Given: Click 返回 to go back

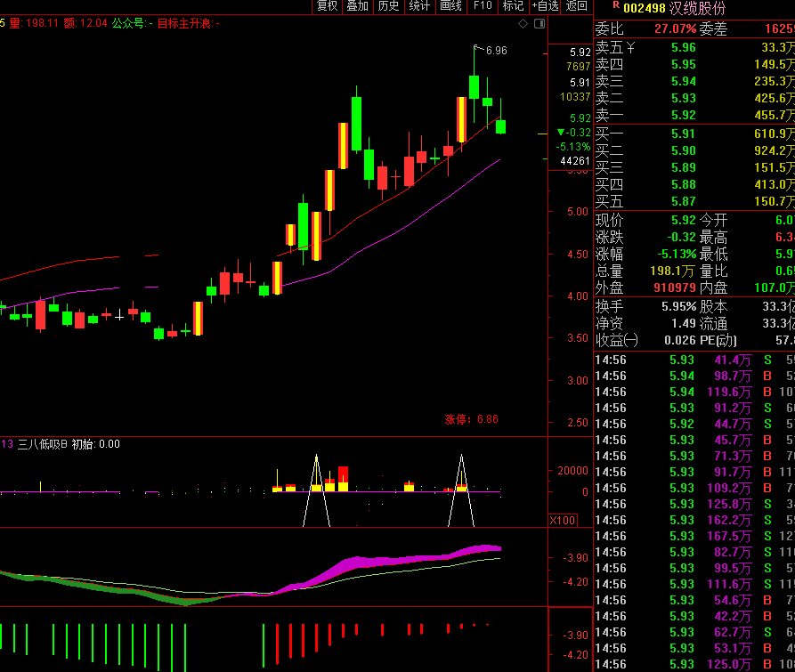Looking at the screenshot, I should 578,6.
